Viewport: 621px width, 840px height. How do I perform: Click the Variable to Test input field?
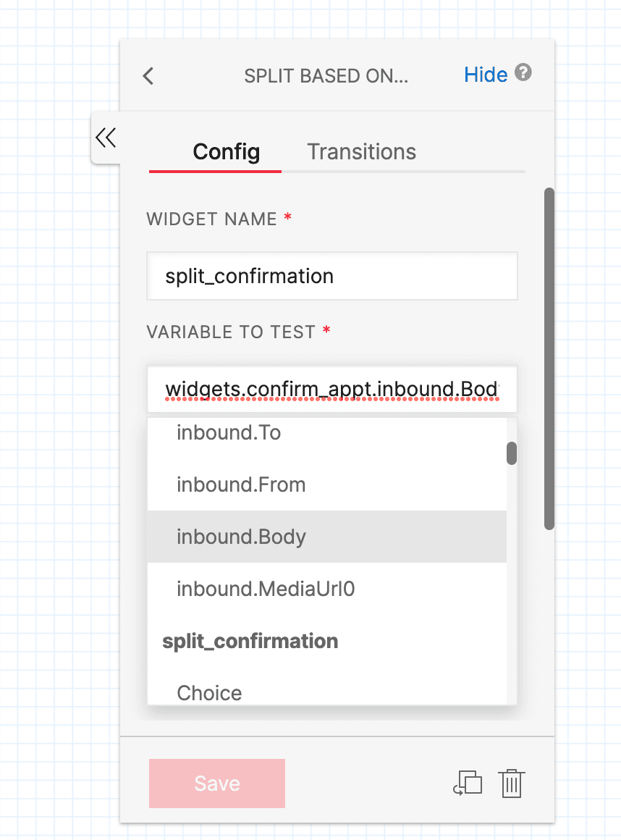pos(331,389)
